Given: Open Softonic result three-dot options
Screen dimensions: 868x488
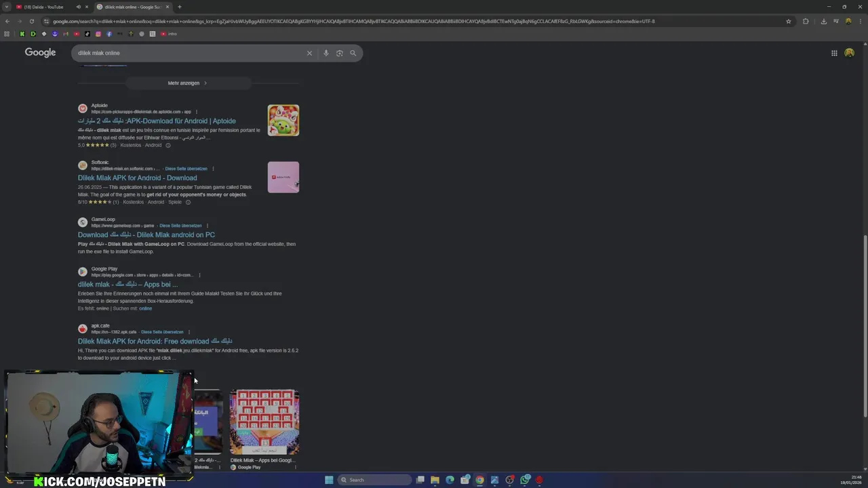Looking at the screenshot, I should (213, 169).
